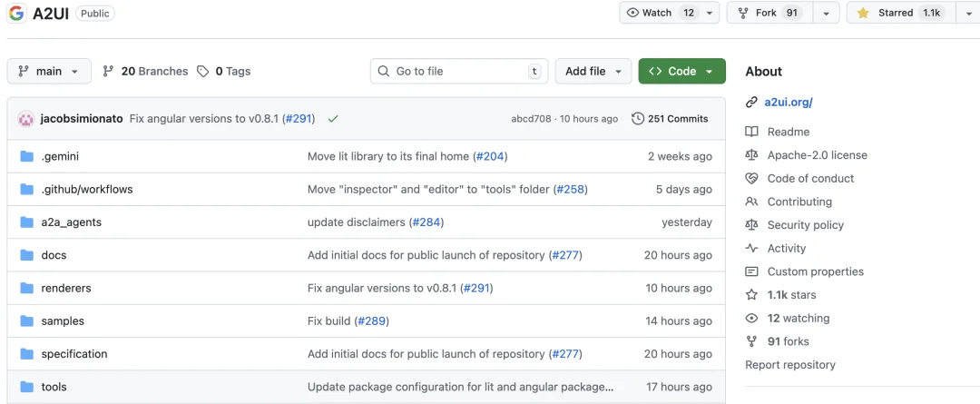Viewport: 980px width, 404px height.
Task: Open the main branch dropdown
Action: (x=49, y=71)
